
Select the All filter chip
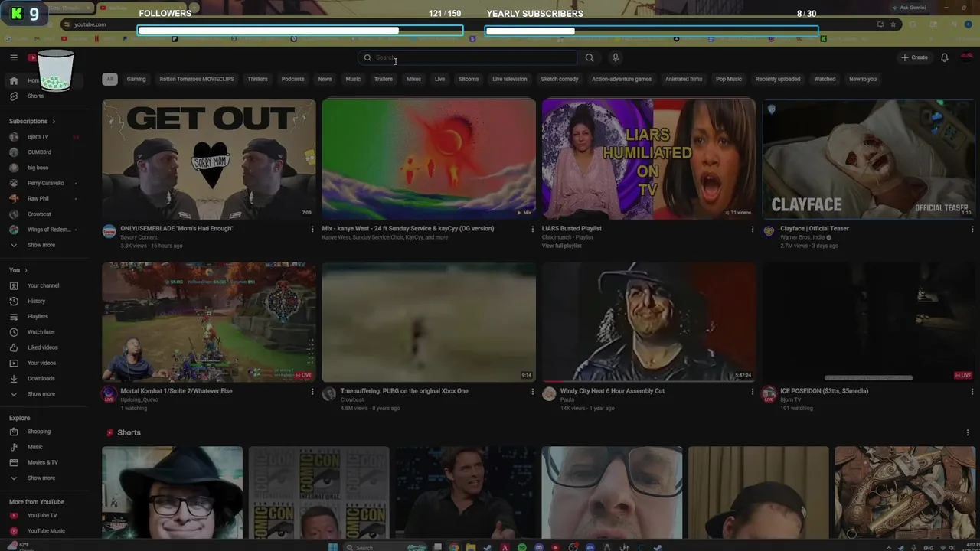pos(109,79)
